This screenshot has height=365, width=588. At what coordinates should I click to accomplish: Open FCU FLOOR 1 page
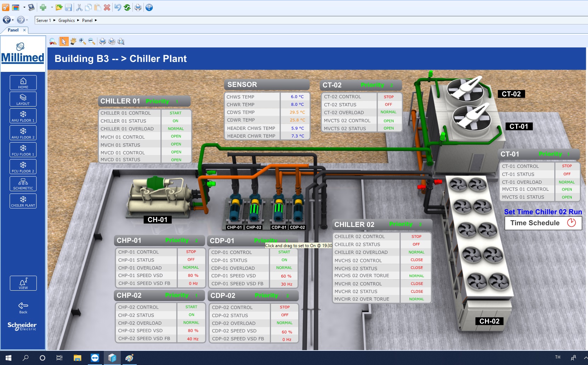(x=23, y=150)
